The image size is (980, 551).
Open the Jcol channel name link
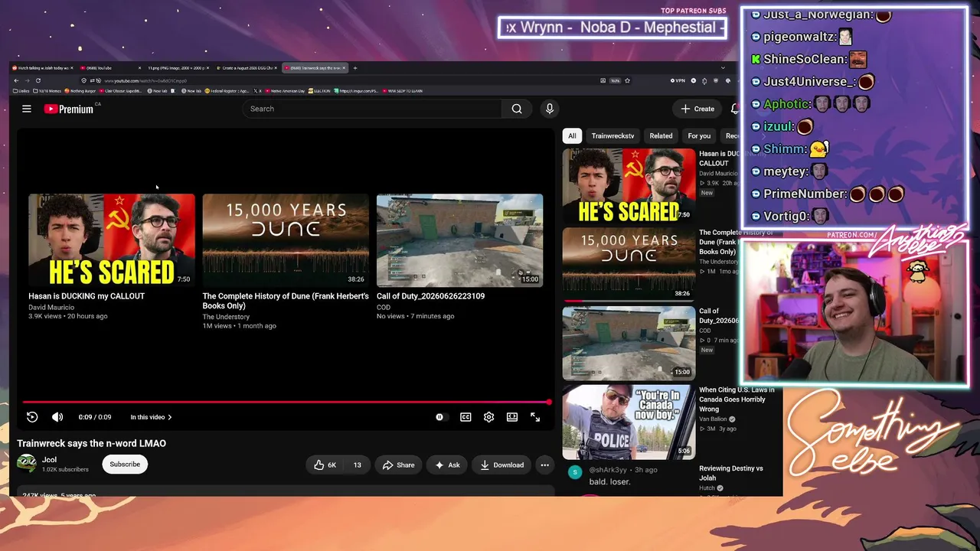point(49,460)
